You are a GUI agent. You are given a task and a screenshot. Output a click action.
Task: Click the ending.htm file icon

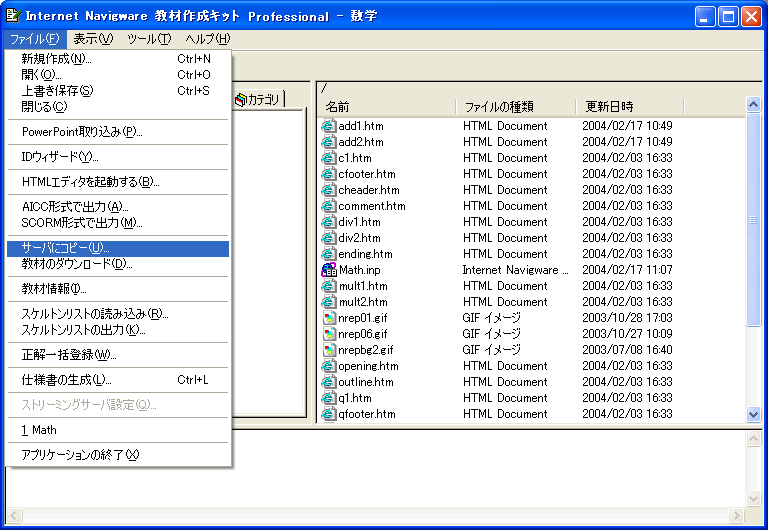pyautogui.click(x=329, y=254)
